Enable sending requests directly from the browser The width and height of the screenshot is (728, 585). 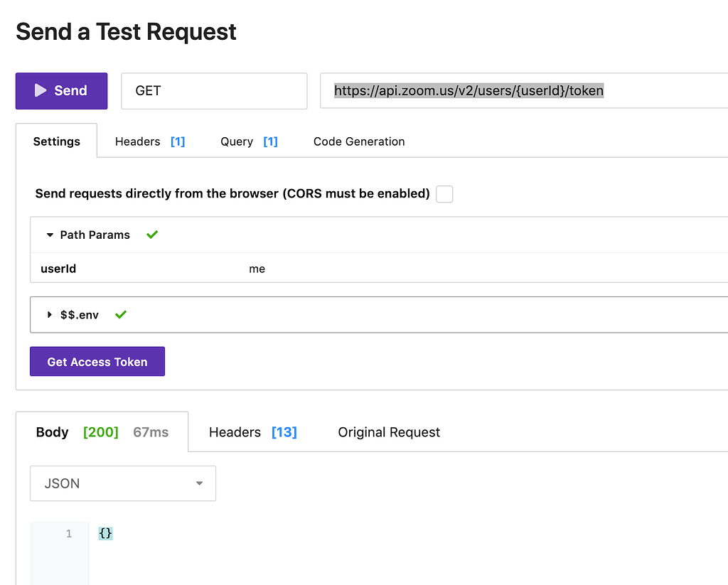[444, 193]
